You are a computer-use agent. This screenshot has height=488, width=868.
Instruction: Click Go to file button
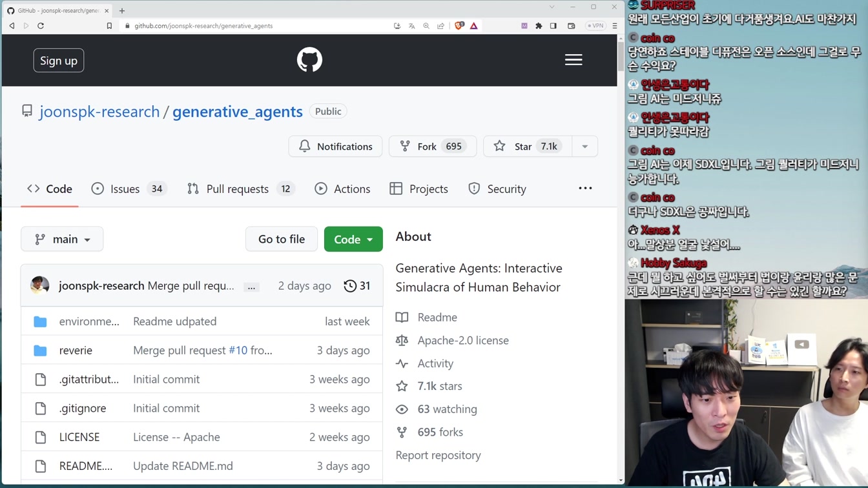click(282, 239)
